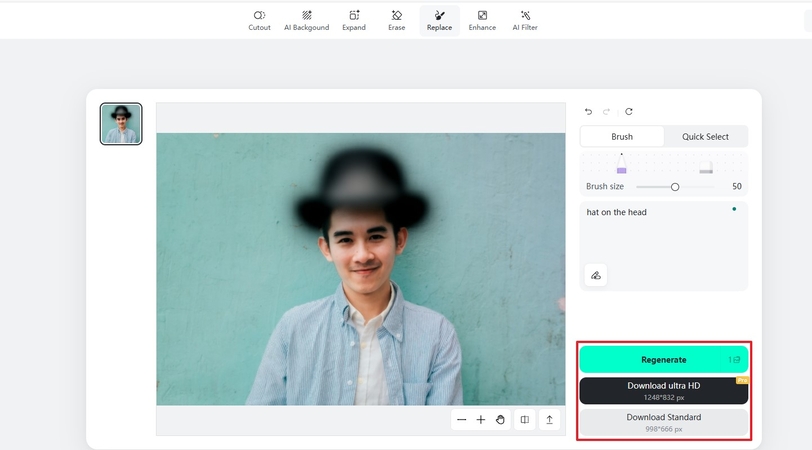Click the main photo canvas
This screenshot has width=812, height=450.
point(361,269)
